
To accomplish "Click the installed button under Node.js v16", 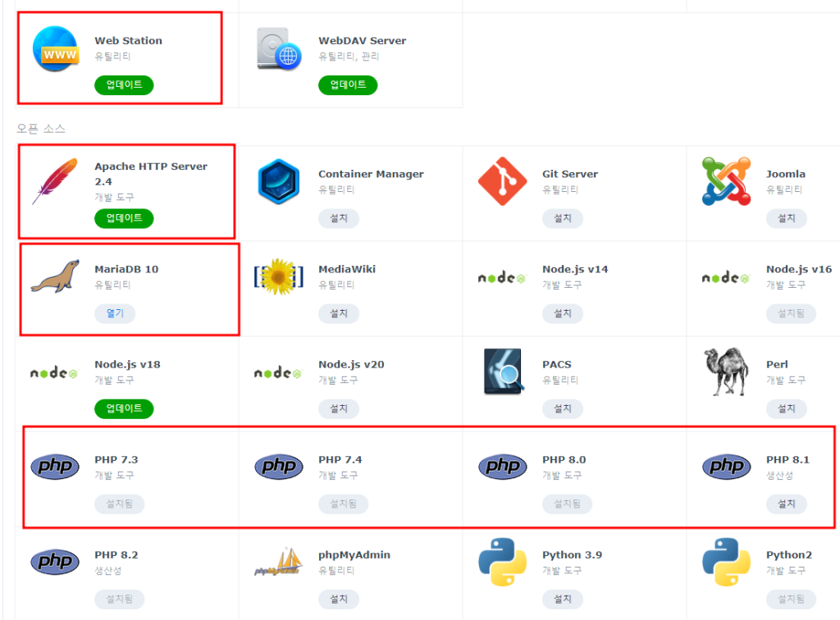I will pyautogui.click(x=792, y=313).
